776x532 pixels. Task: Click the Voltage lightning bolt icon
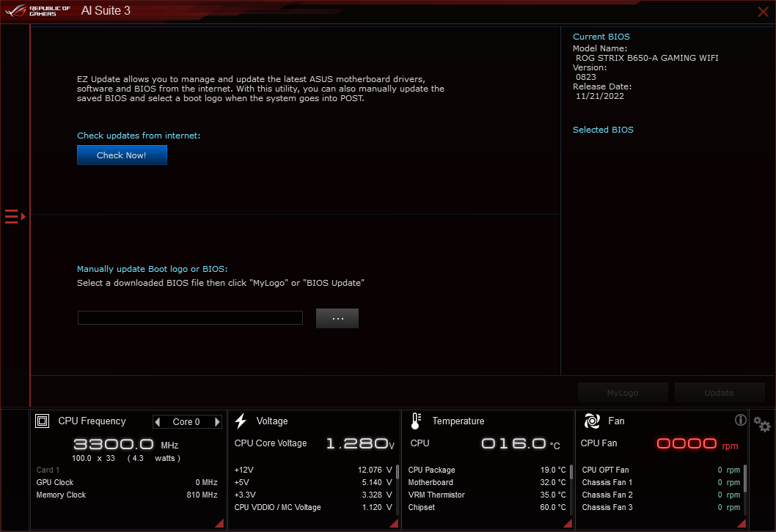point(241,420)
